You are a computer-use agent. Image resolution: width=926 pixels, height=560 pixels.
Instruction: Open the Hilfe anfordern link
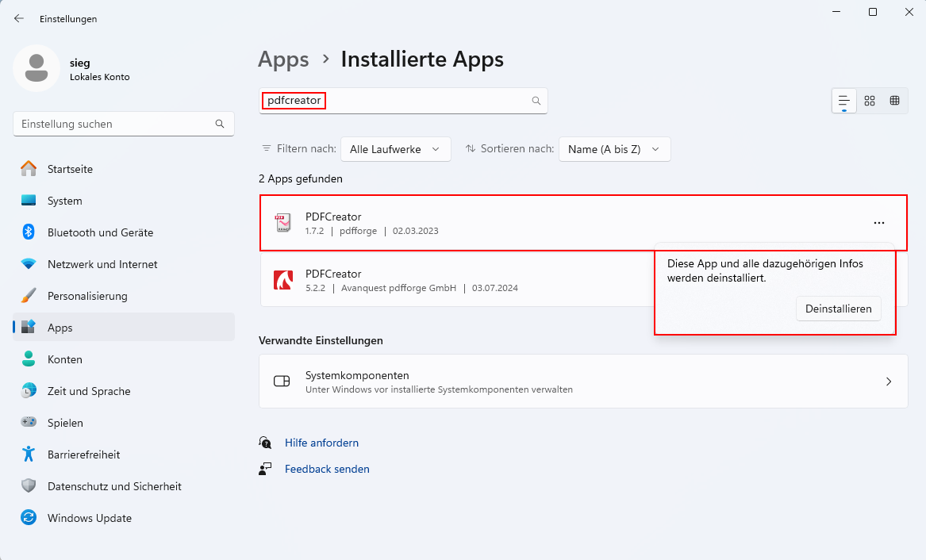click(321, 443)
